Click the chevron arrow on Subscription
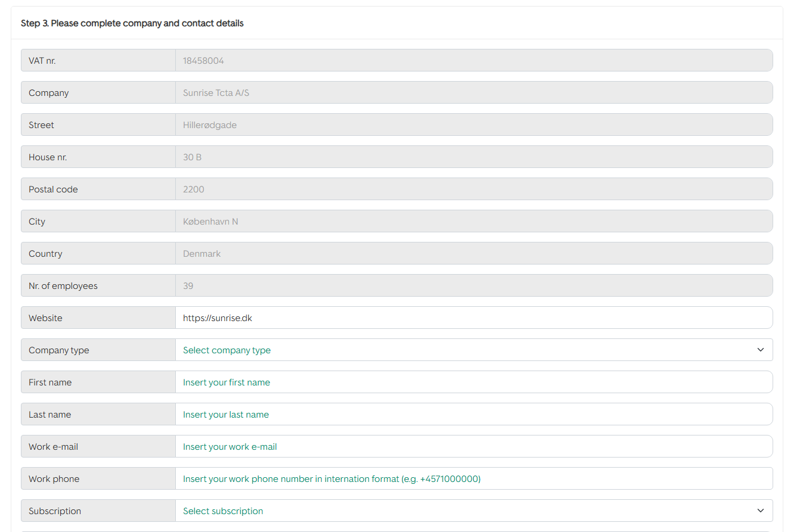 [760, 511]
